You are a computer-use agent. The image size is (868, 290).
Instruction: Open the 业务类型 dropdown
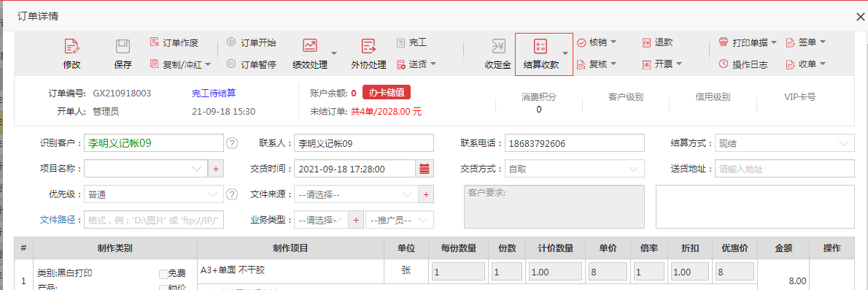click(x=320, y=220)
